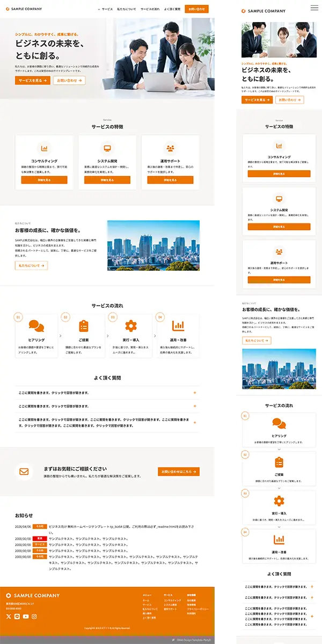Select the desktop gear icon for 実行・導入
Screen dimensions: 322x644
131,325
